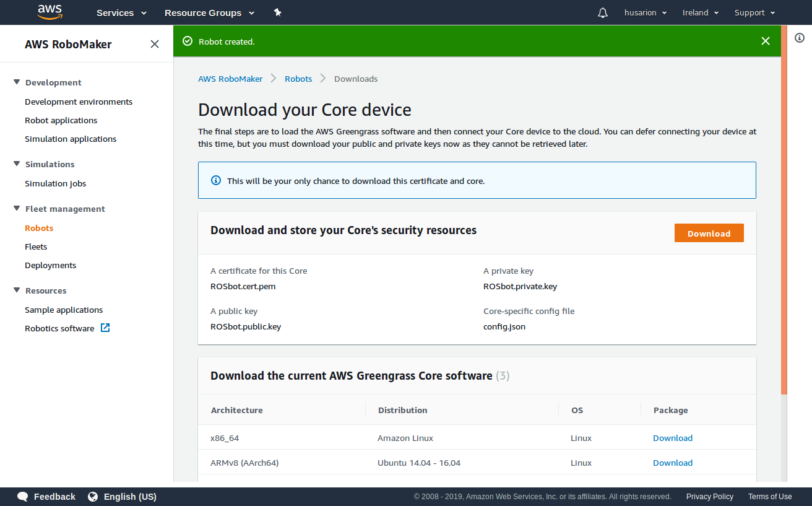
Task: Open Sample applications page
Action: [64, 310]
